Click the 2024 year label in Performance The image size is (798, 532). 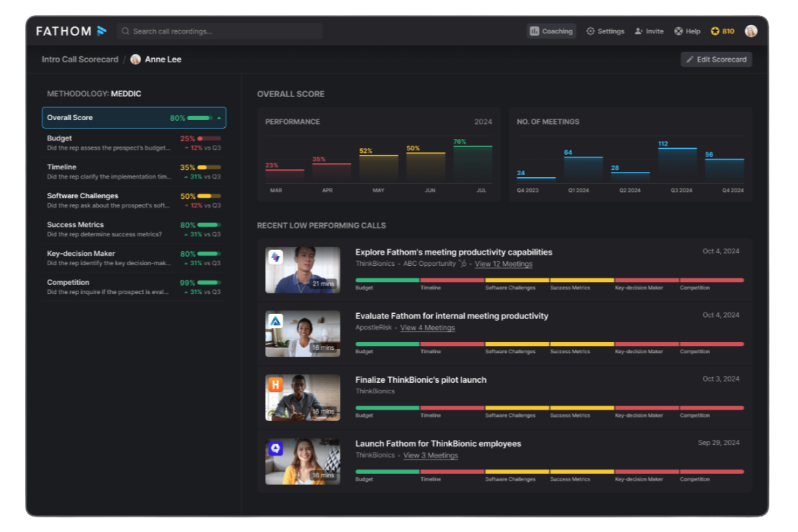(x=483, y=122)
